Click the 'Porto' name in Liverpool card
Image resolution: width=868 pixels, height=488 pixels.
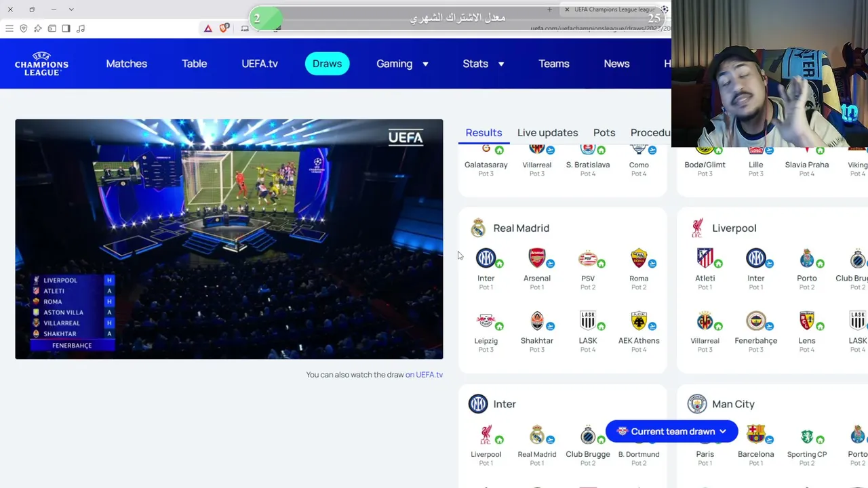click(x=807, y=278)
